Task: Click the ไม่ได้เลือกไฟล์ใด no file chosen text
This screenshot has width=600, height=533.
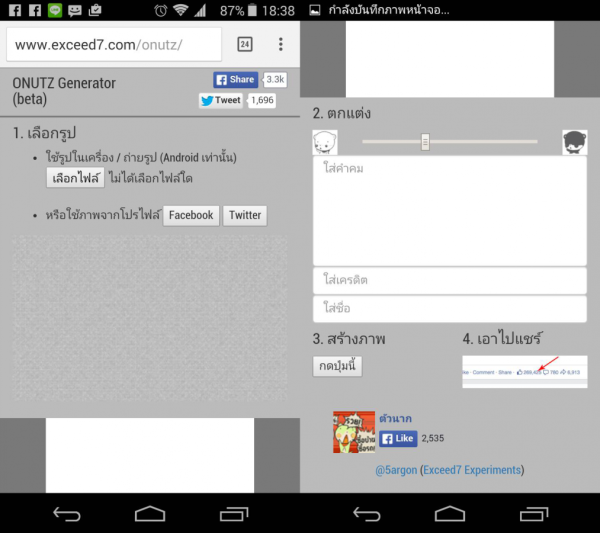Action: (150, 178)
